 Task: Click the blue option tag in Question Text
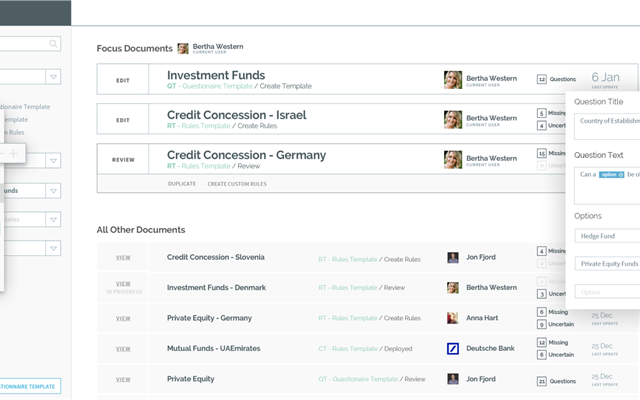[611, 175]
